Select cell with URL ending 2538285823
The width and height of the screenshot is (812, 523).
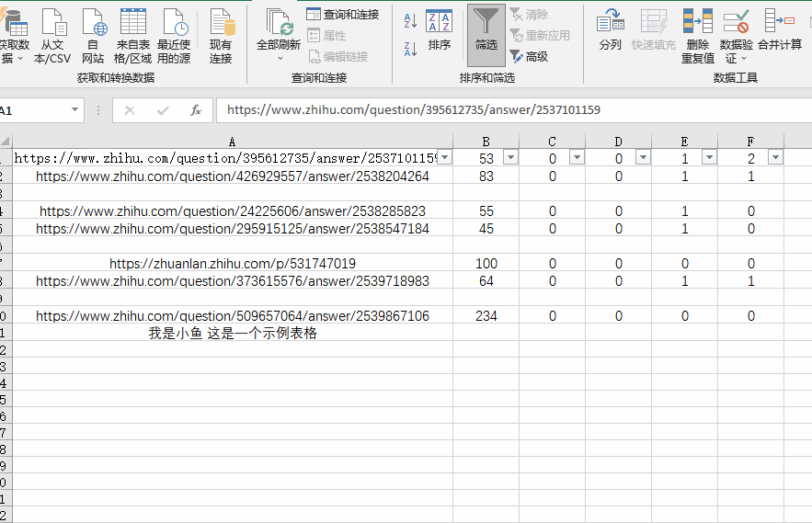tap(233, 210)
